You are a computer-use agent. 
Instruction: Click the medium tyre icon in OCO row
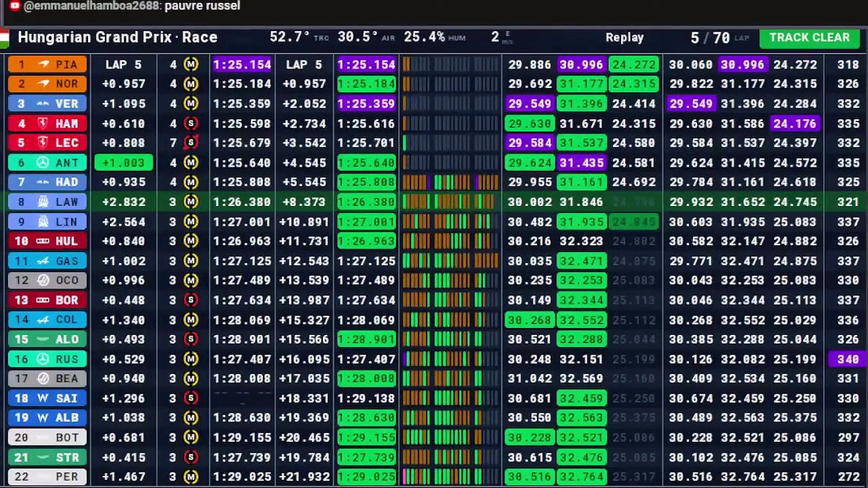click(191, 281)
